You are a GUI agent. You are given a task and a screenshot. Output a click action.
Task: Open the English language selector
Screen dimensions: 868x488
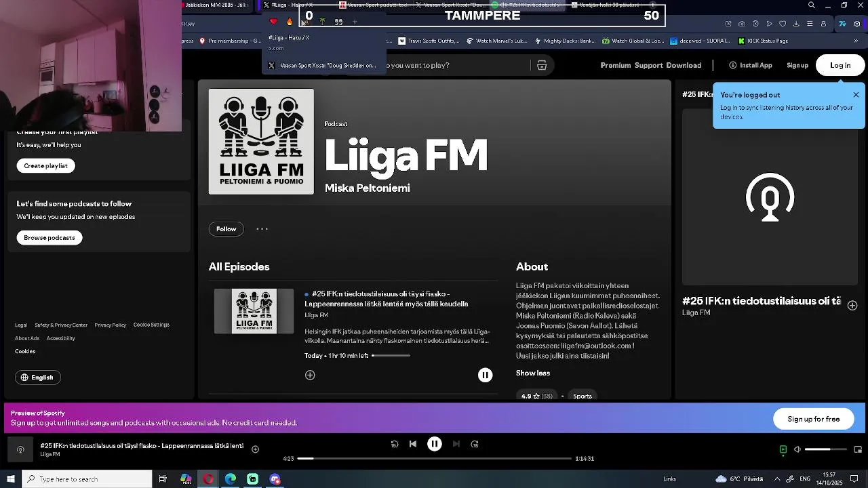37,378
